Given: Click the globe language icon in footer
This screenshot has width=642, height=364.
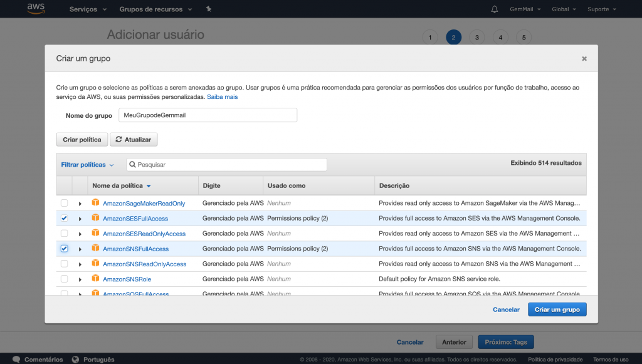Looking at the screenshot, I should coord(75,359).
